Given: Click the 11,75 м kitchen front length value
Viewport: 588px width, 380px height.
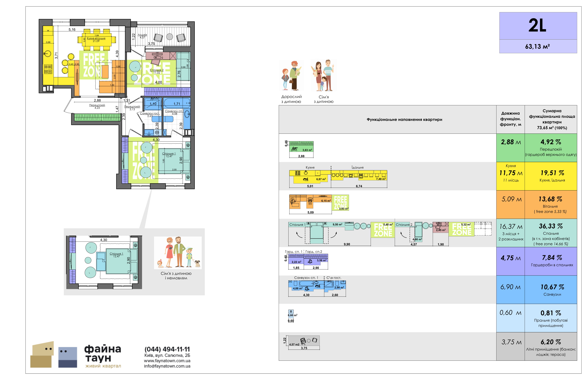Looking at the screenshot, I should [x=511, y=173].
